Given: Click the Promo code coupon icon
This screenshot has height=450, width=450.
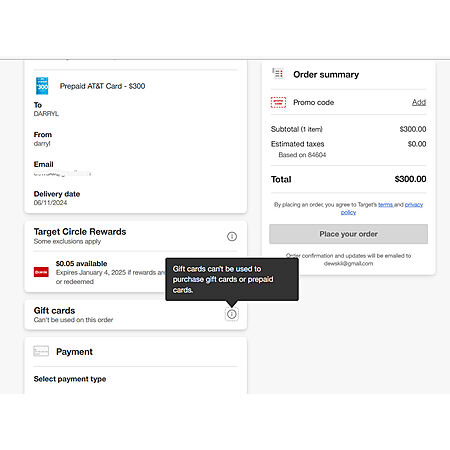Looking at the screenshot, I should (278, 102).
